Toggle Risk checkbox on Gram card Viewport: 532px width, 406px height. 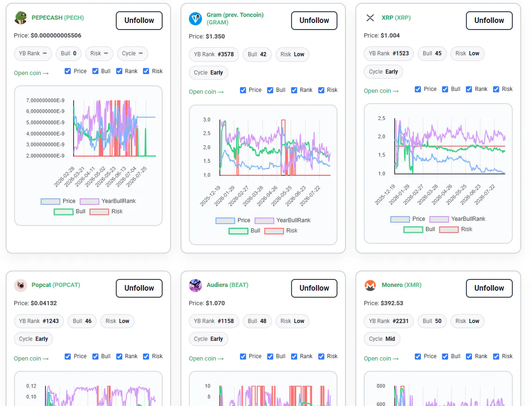tap(321, 90)
